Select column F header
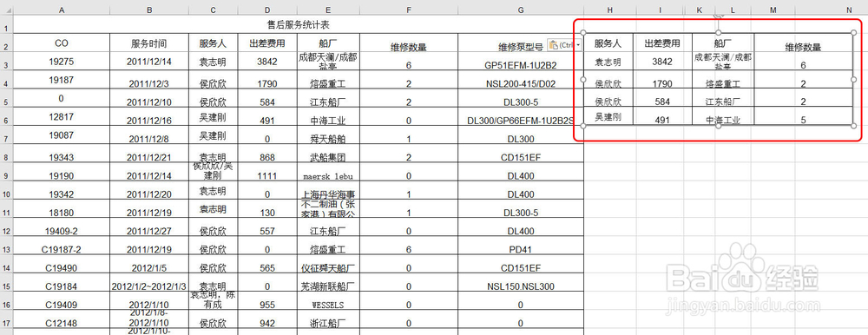The image size is (868, 335). [x=409, y=10]
